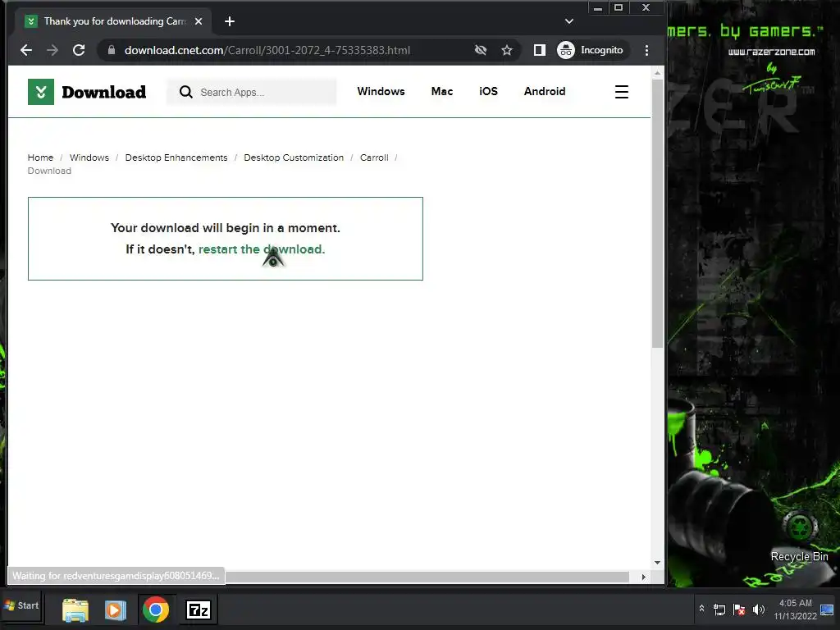
Task: Click the Download site title text
Action: (x=104, y=92)
